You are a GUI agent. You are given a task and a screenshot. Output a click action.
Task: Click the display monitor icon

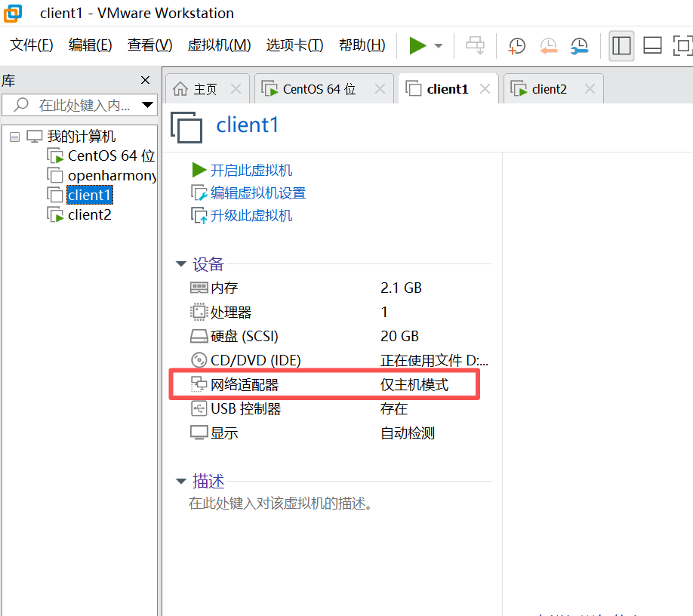pyautogui.click(x=199, y=433)
